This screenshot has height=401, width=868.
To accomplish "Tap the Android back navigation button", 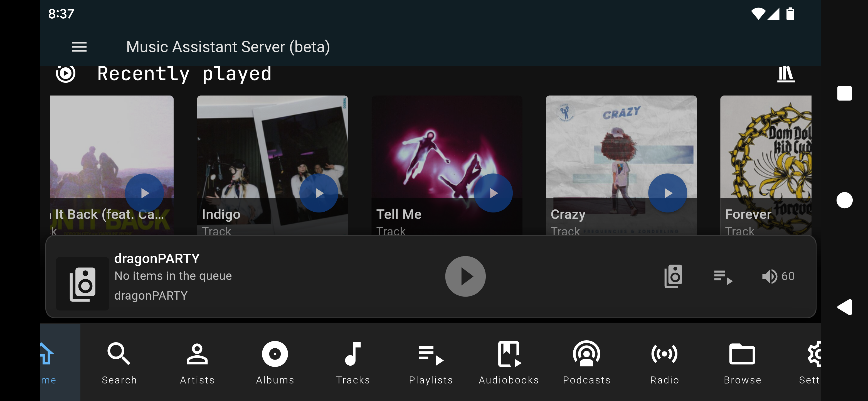I will (x=844, y=307).
